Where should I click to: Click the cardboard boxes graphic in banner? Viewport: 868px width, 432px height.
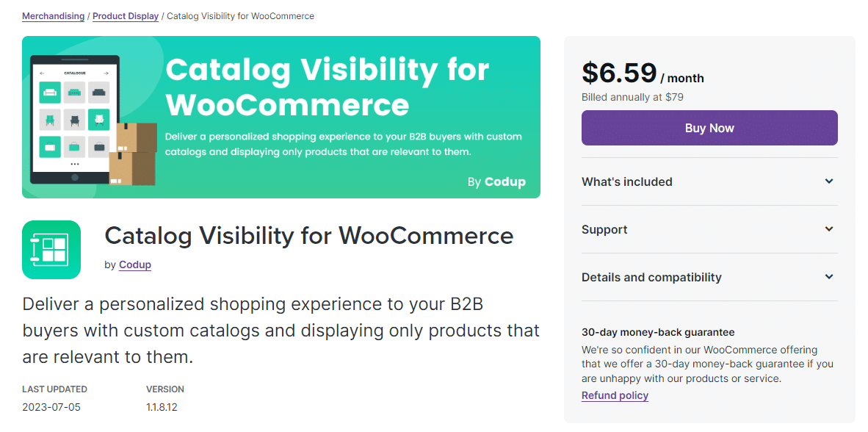pyautogui.click(x=134, y=153)
